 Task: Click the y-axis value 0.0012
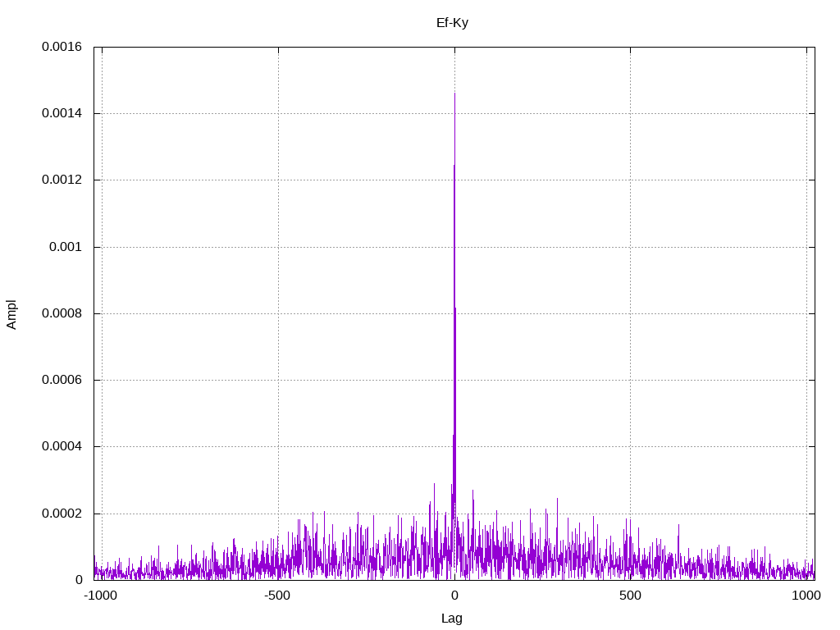[62, 180]
